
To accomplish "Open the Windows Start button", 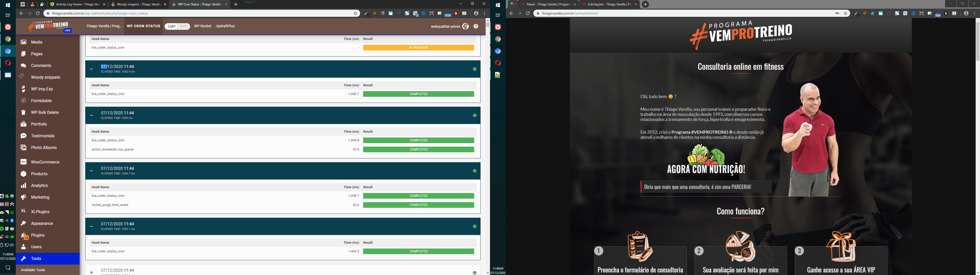I will [8, 5].
